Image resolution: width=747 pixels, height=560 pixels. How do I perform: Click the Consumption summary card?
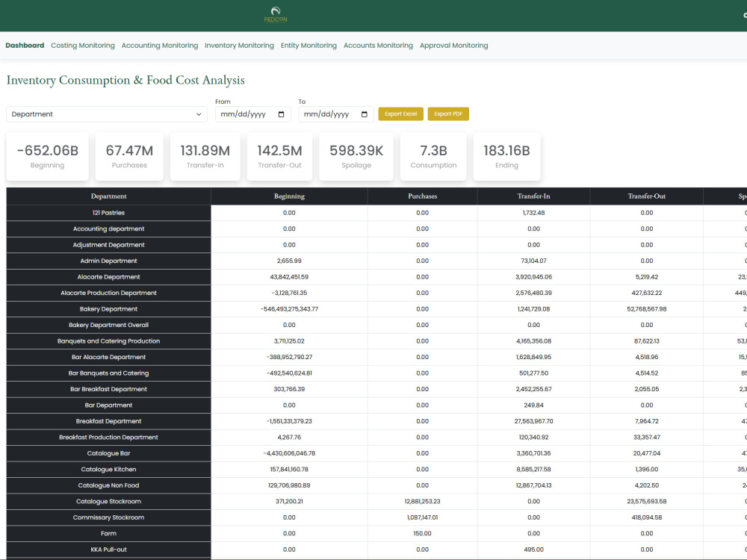coord(433,157)
